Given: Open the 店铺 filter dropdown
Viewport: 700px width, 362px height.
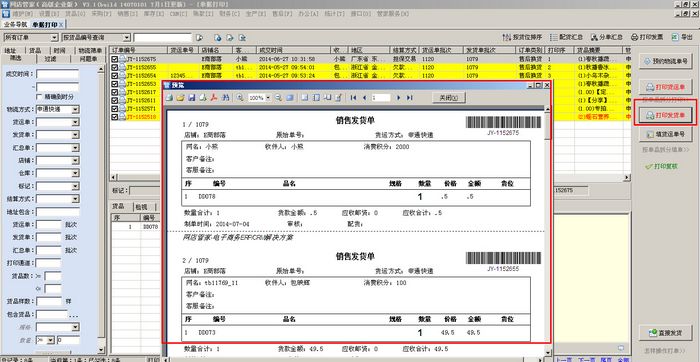Looking at the screenshot, I should (75, 160).
